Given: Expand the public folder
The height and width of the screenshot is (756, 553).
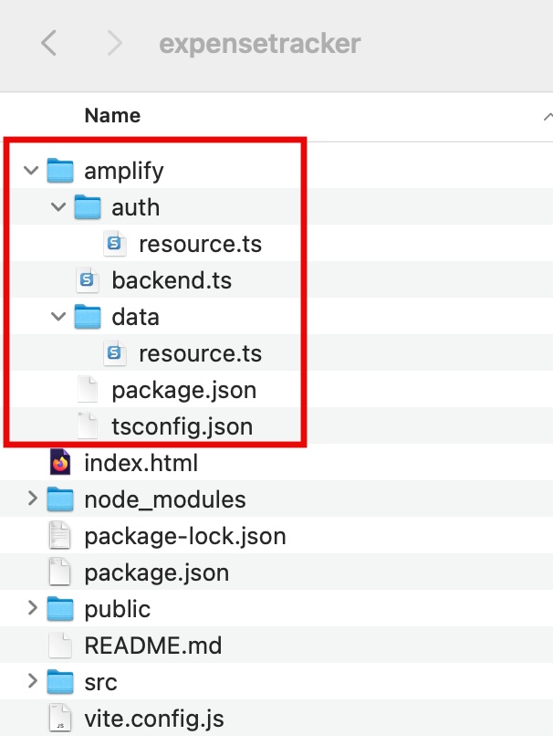Looking at the screenshot, I should [32, 608].
